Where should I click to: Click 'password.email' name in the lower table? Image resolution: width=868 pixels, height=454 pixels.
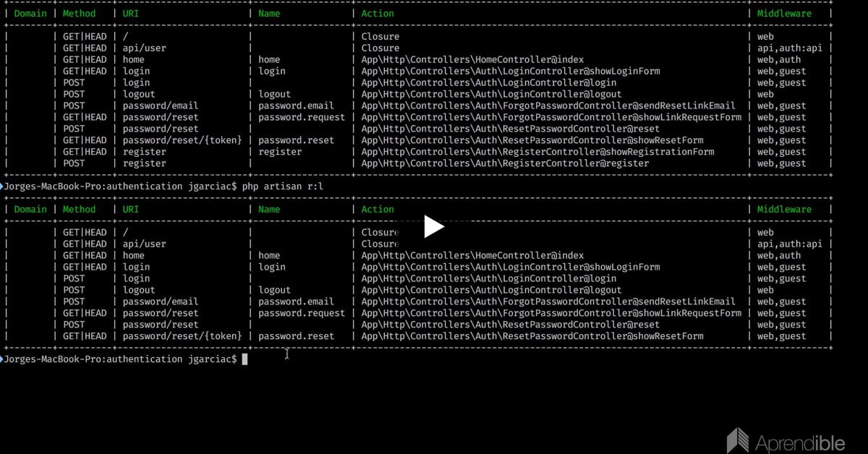(x=297, y=301)
